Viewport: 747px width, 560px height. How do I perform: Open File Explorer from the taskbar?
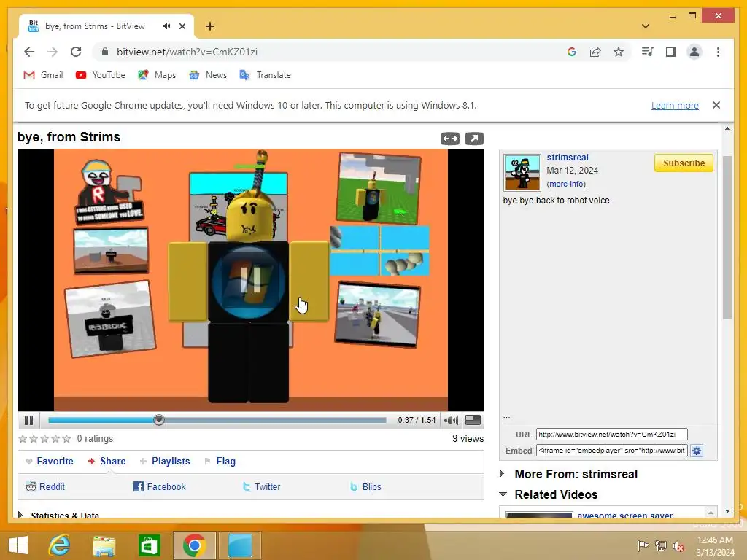pyautogui.click(x=104, y=545)
